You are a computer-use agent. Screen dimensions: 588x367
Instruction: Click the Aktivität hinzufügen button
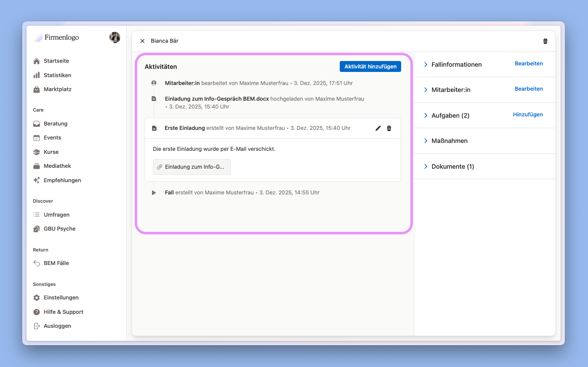pos(370,67)
